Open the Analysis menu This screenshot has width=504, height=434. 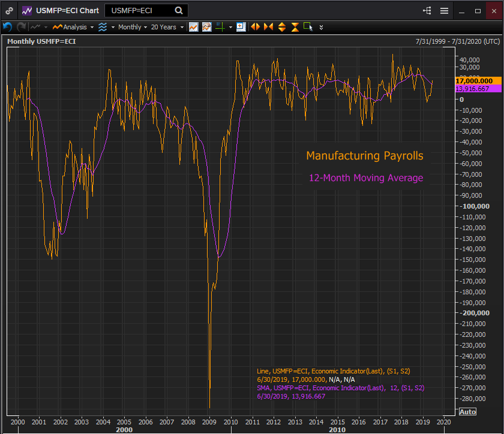70,27
